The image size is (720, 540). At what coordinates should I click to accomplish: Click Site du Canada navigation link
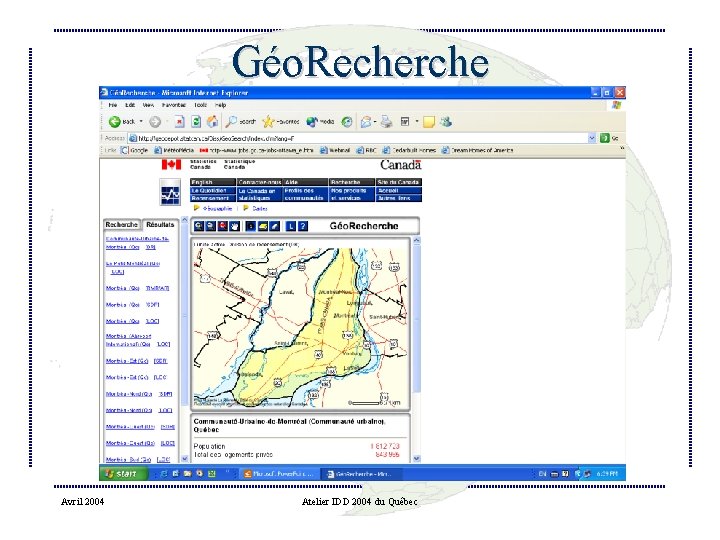(x=399, y=182)
